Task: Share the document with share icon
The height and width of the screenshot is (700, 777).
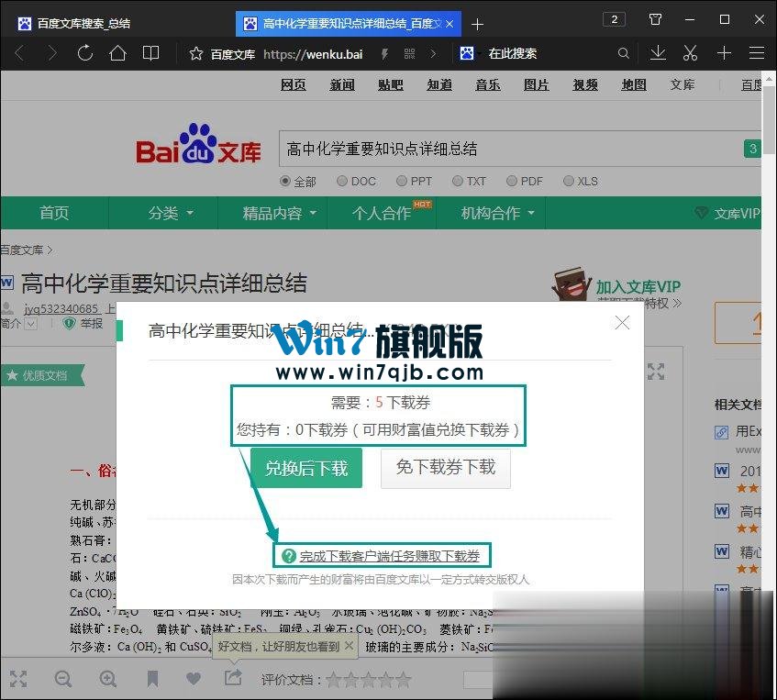Action: point(233,678)
